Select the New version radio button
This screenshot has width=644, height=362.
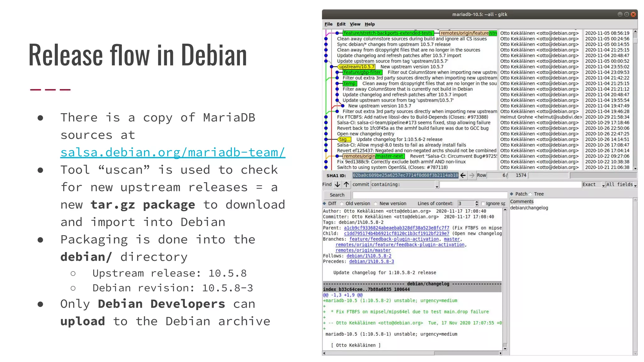pyautogui.click(x=390, y=204)
